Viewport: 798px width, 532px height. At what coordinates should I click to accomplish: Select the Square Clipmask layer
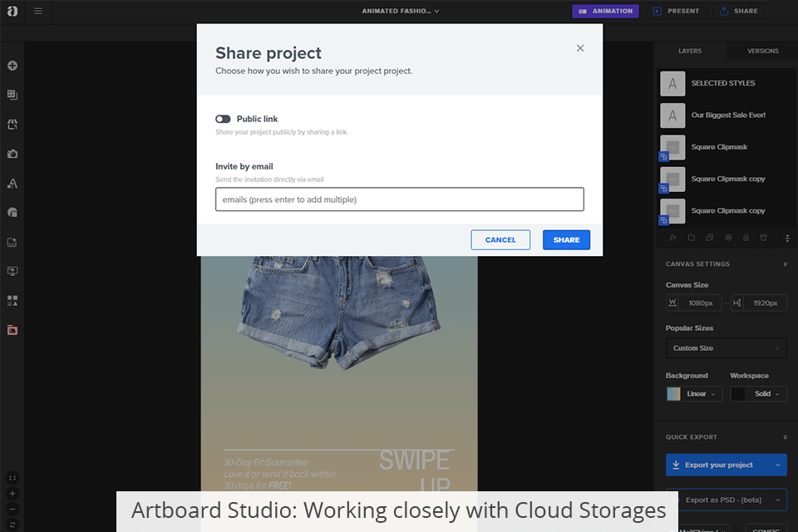click(x=727, y=147)
